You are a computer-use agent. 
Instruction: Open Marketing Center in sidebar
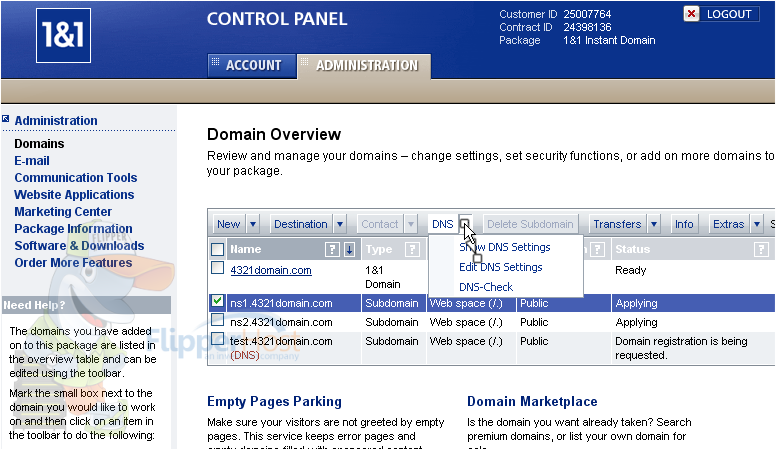coord(63,211)
